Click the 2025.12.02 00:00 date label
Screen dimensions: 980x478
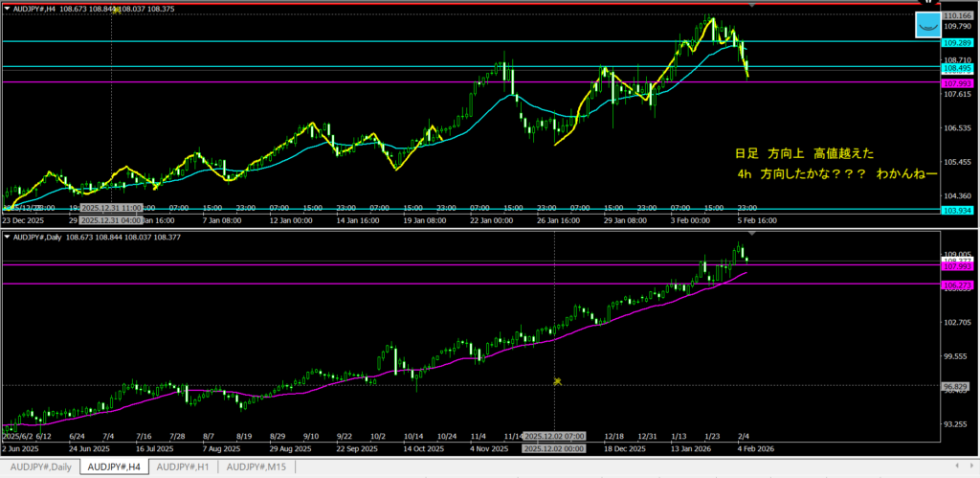click(555, 448)
